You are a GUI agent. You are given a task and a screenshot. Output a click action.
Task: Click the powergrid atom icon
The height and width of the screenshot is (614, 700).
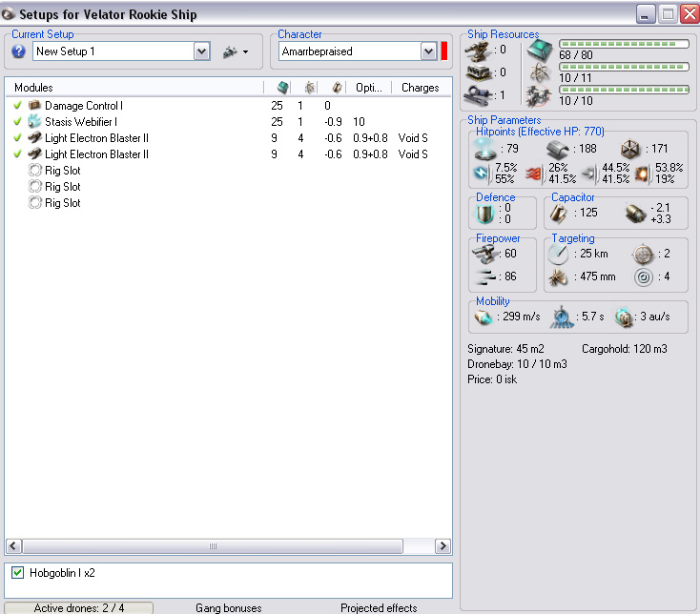point(539,72)
